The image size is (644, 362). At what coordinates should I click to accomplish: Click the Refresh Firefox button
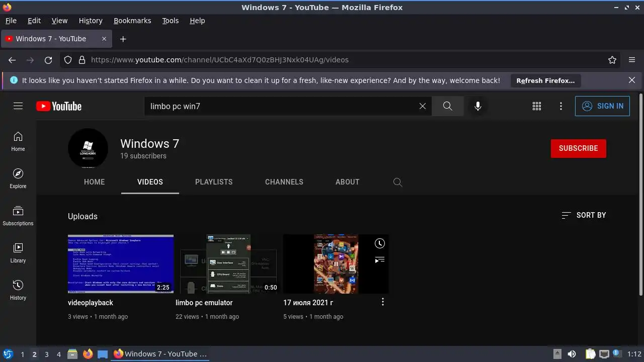(545, 80)
